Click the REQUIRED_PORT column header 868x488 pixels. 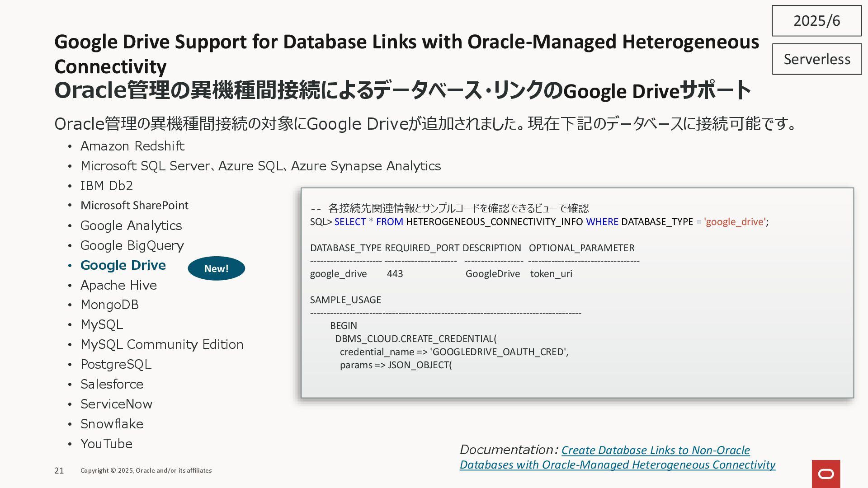pos(422,248)
